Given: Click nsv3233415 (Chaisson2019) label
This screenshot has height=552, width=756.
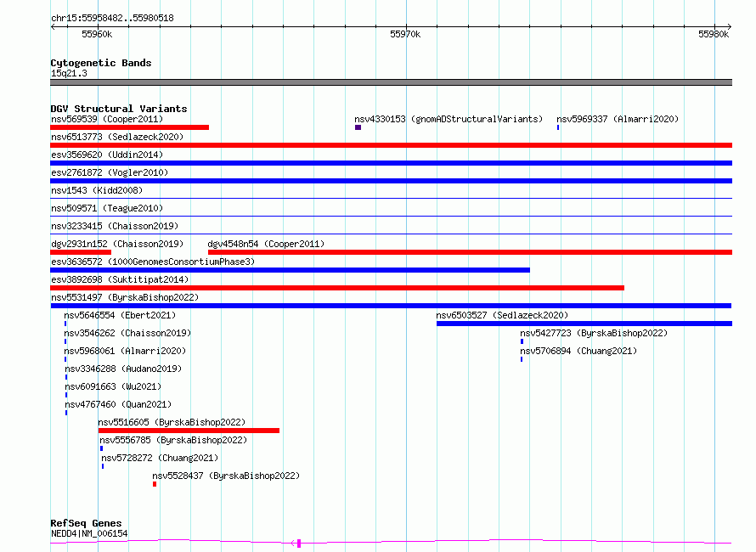Looking at the screenshot, I should tap(115, 226).
